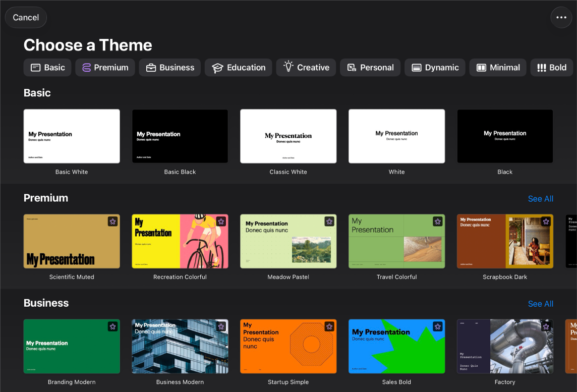Image resolution: width=577 pixels, height=392 pixels.
Task: Select the Creative lightbulb category filter
Action: tap(306, 67)
